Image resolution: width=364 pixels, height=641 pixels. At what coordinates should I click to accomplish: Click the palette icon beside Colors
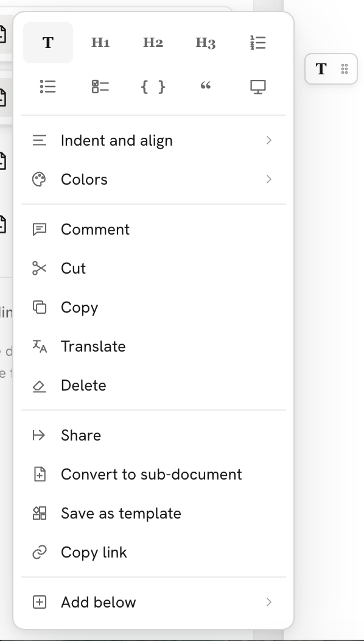tap(39, 180)
